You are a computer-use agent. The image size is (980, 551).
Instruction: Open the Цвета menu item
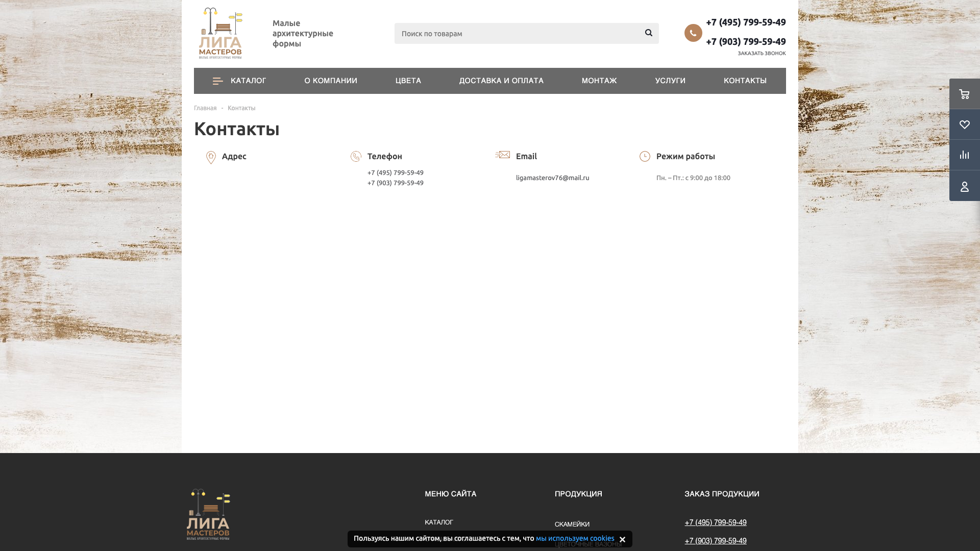(408, 81)
